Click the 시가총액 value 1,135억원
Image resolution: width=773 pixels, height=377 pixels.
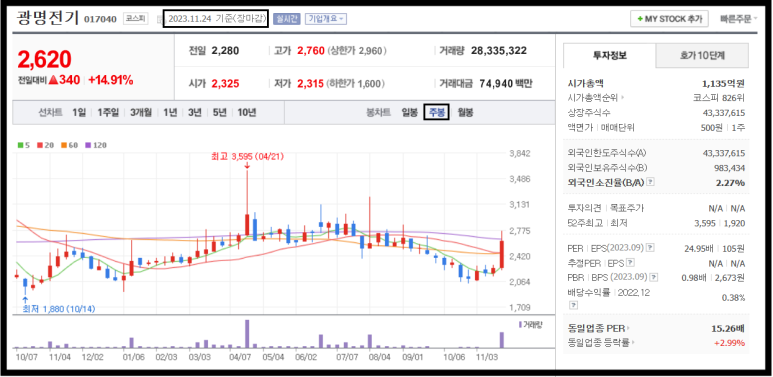point(723,83)
